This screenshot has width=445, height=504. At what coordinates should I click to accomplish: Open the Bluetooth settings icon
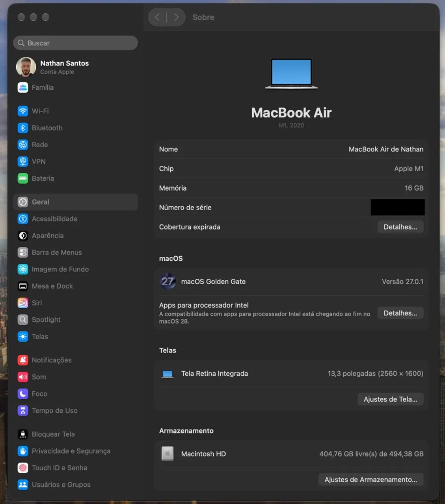[23, 128]
